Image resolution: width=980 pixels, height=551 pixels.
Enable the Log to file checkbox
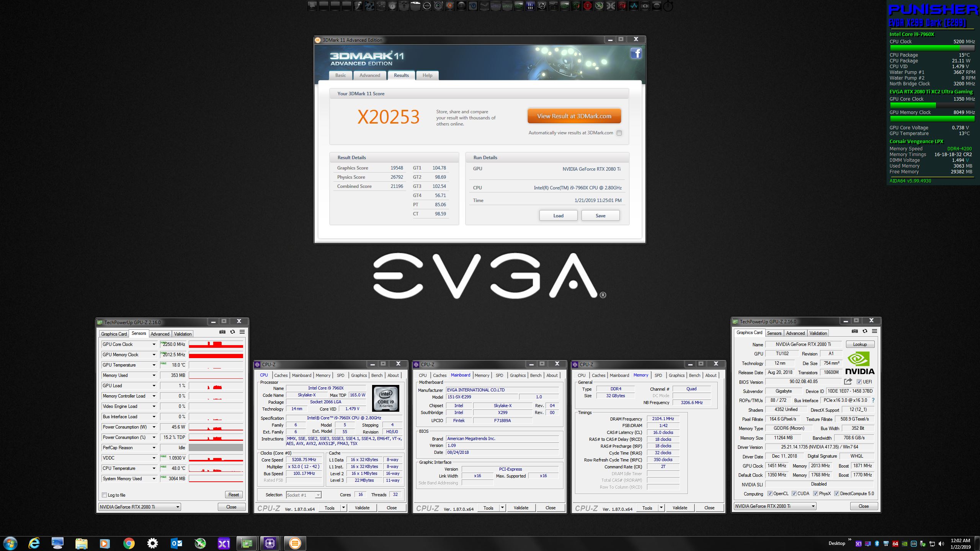point(104,495)
